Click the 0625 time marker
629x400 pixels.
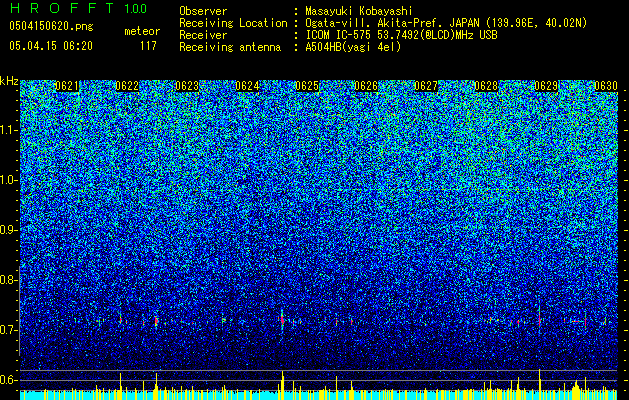point(307,86)
